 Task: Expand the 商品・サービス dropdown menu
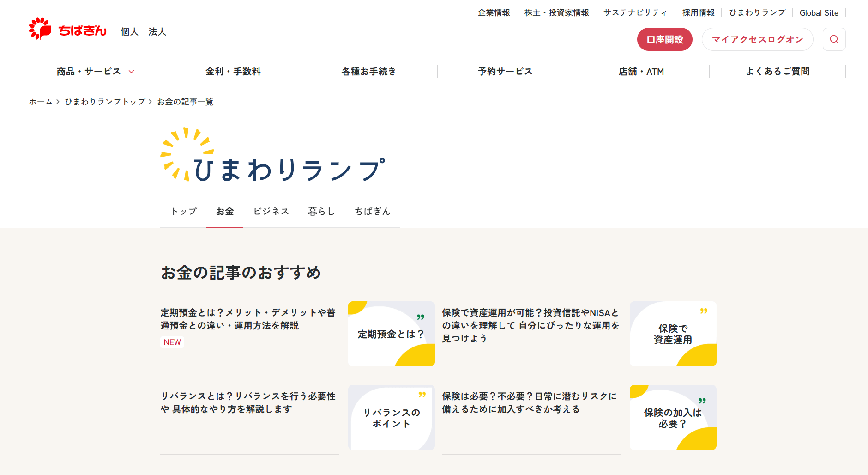(96, 72)
